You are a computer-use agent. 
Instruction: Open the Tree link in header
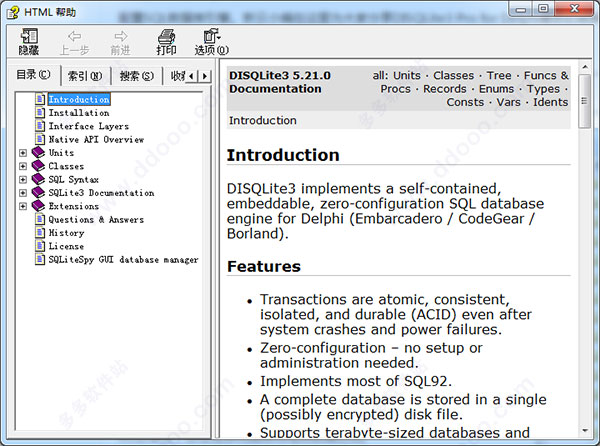[499, 76]
